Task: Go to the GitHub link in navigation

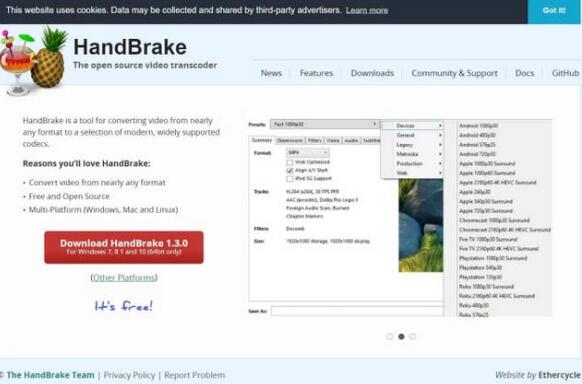Action: click(x=565, y=73)
